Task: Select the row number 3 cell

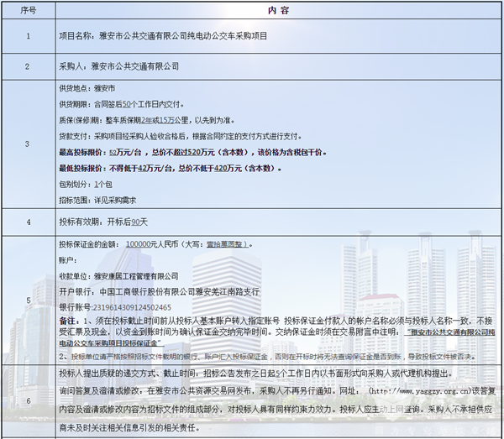Action: (x=28, y=144)
